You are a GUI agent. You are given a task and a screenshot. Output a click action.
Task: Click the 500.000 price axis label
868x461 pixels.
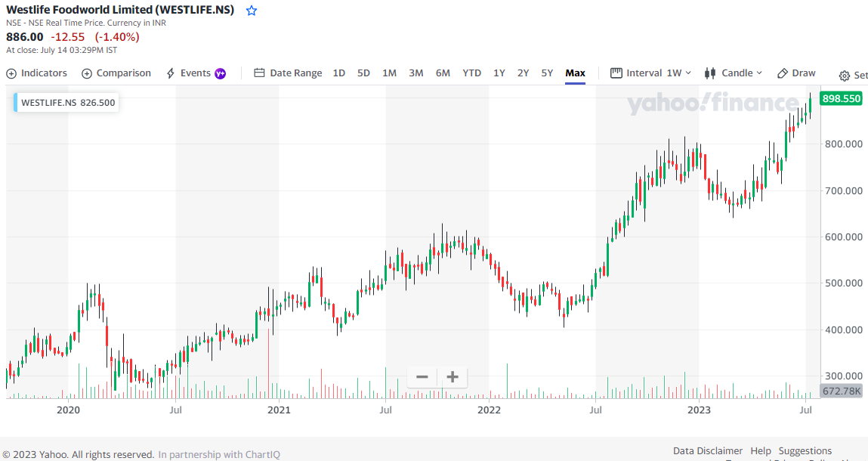click(x=842, y=283)
